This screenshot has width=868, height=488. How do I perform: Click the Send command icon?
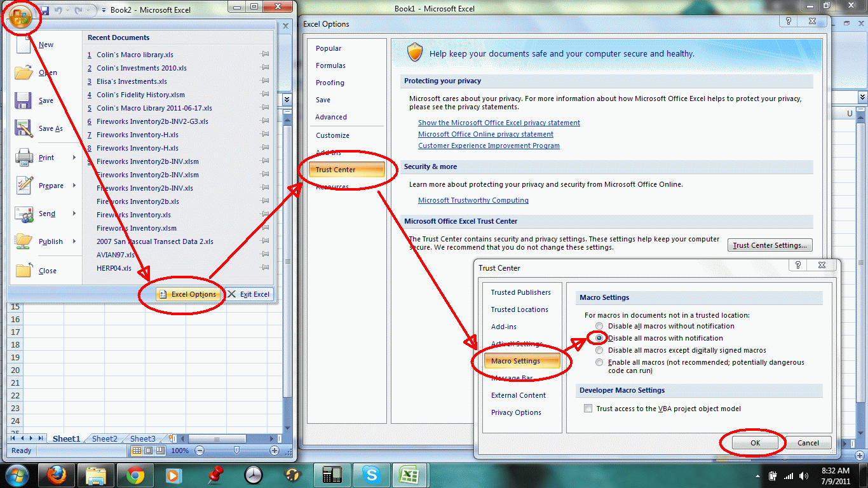[x=24, y=213]
